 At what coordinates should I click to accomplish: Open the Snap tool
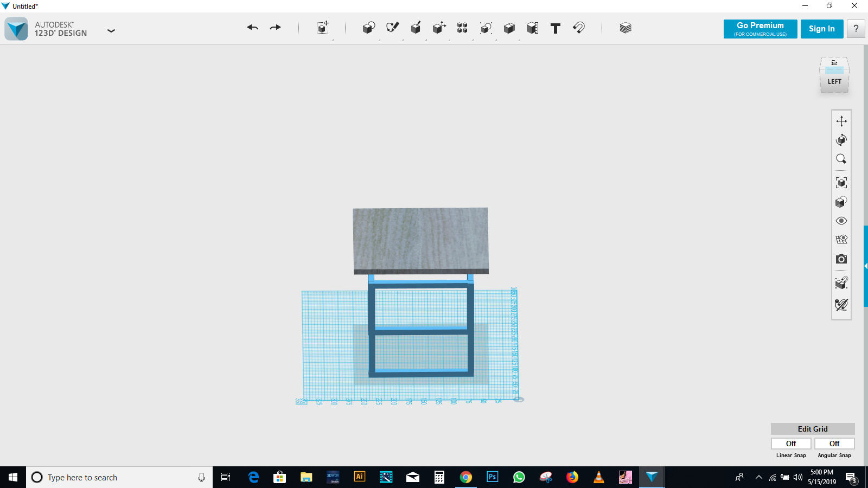[x=578, y=28]
